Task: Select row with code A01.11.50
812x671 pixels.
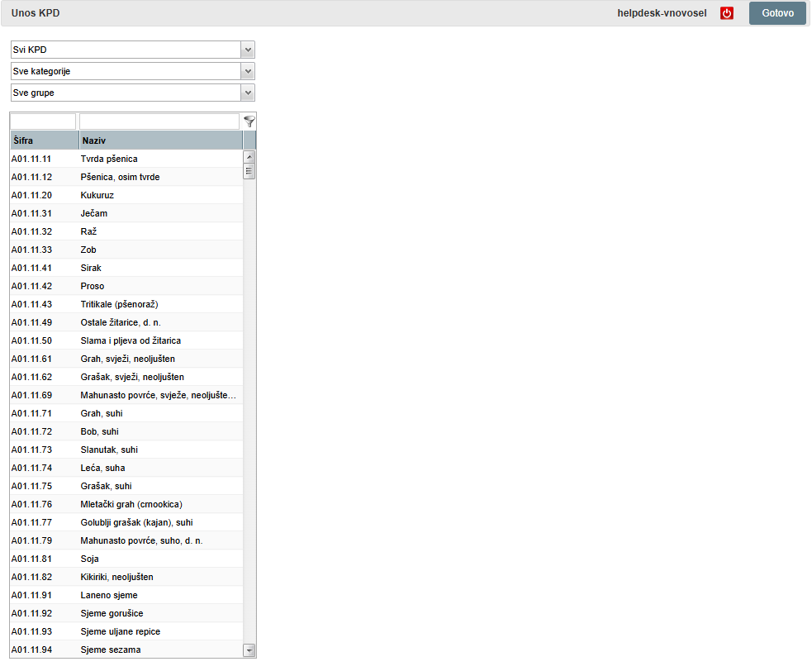Action: pos(126,340)
